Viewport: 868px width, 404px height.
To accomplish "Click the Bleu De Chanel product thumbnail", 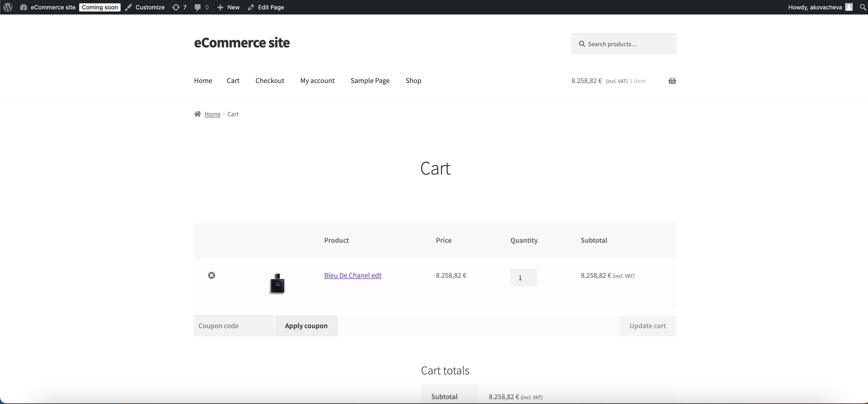I will [x=277, y=284].
